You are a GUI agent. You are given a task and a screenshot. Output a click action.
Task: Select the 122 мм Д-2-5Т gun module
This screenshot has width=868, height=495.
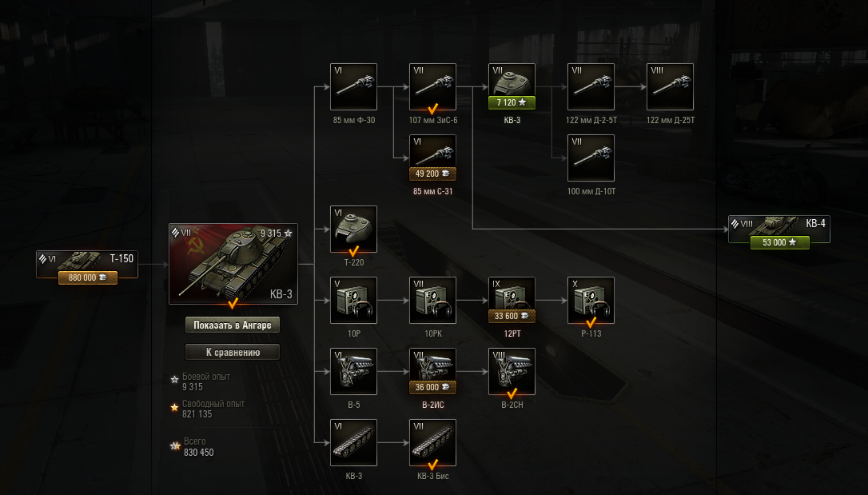tap(591, 87)
